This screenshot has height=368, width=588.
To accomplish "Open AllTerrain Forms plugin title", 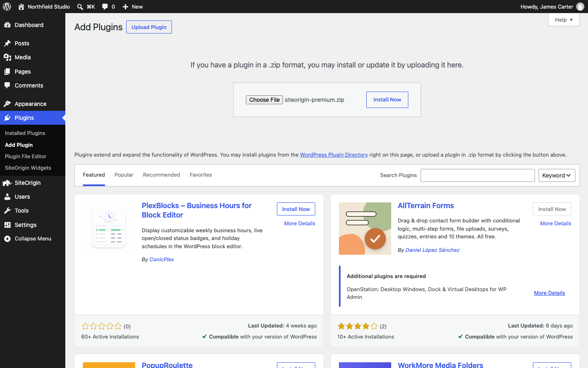I will pos(426,206).
